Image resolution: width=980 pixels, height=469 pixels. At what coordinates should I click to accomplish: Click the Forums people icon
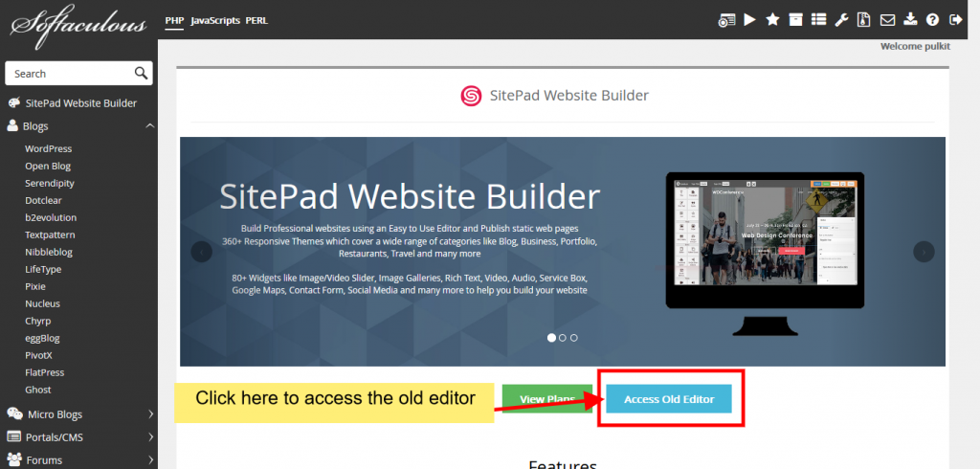coord(14,459)
